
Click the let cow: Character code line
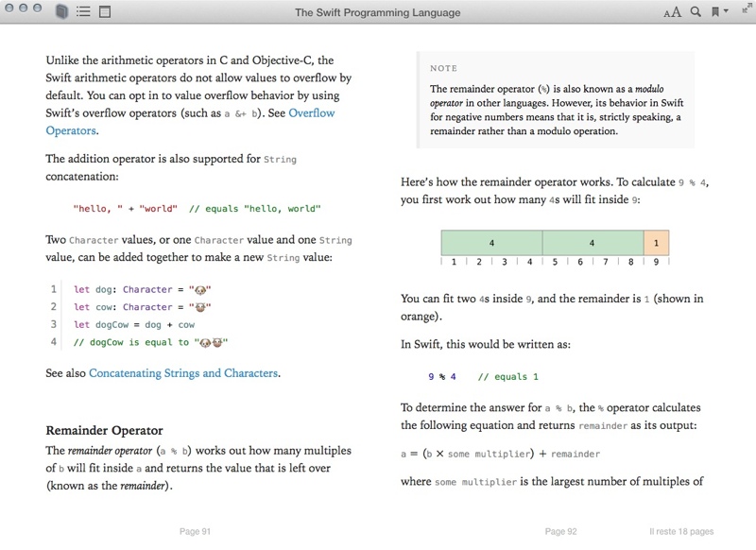pos(143,307)
